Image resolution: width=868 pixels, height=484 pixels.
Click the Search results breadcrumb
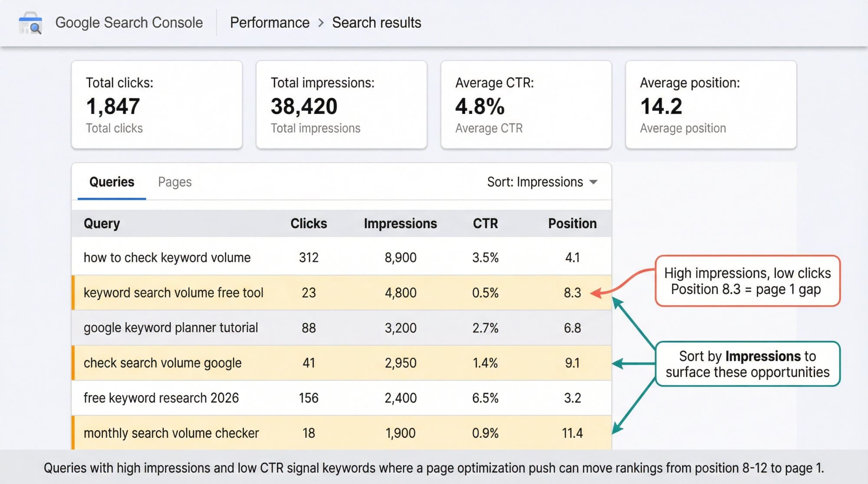[376, 23]
